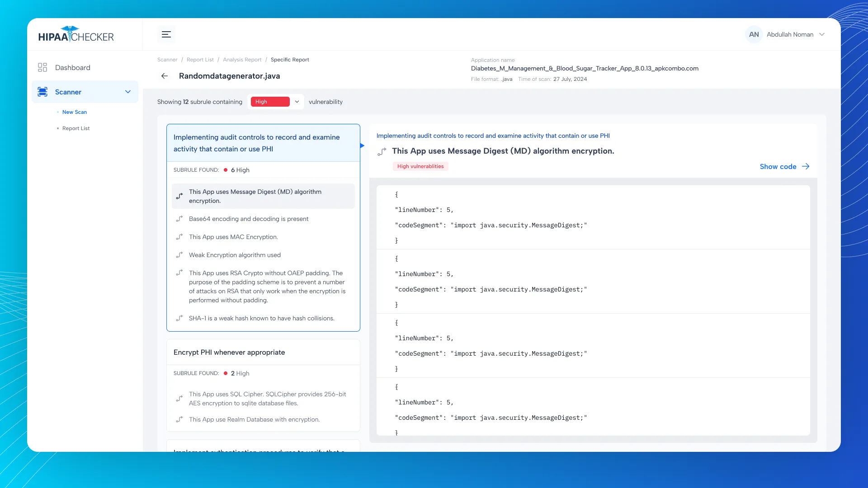Select the Realm Database with encryption subrule
This screenshot has height=488, width=868.
coord(254,419)
